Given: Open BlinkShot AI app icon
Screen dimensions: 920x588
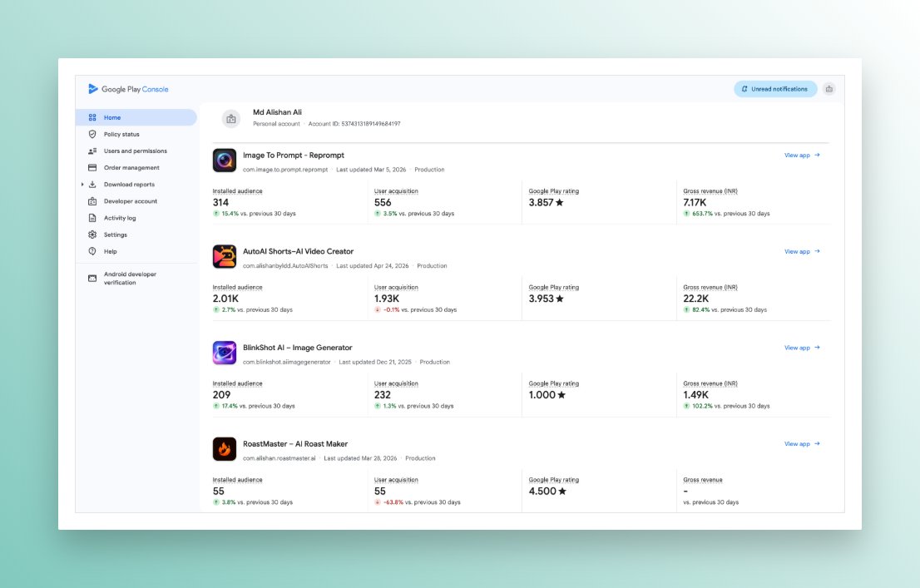Looking at the screenshot, I should pyautogui.click(x=224, y=353).
